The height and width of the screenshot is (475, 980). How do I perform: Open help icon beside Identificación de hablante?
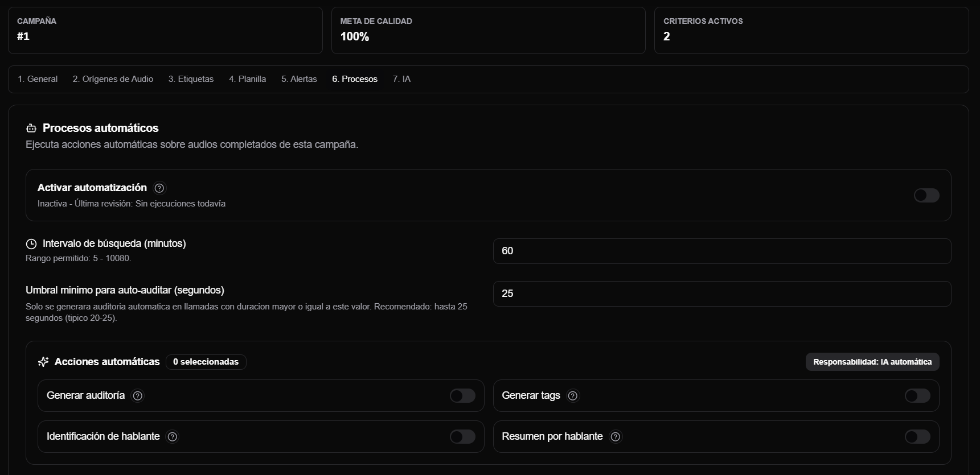tap(173, 437)
